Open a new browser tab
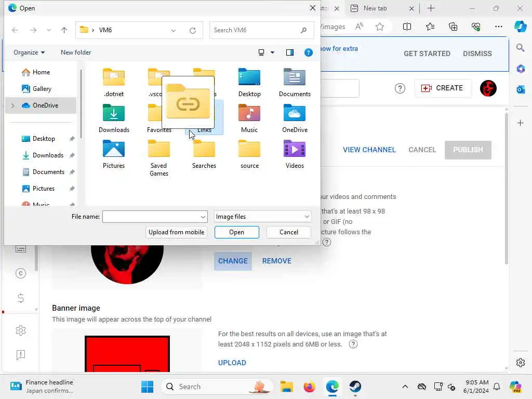This screenshot has height=399, width=532. pos(431,8)
